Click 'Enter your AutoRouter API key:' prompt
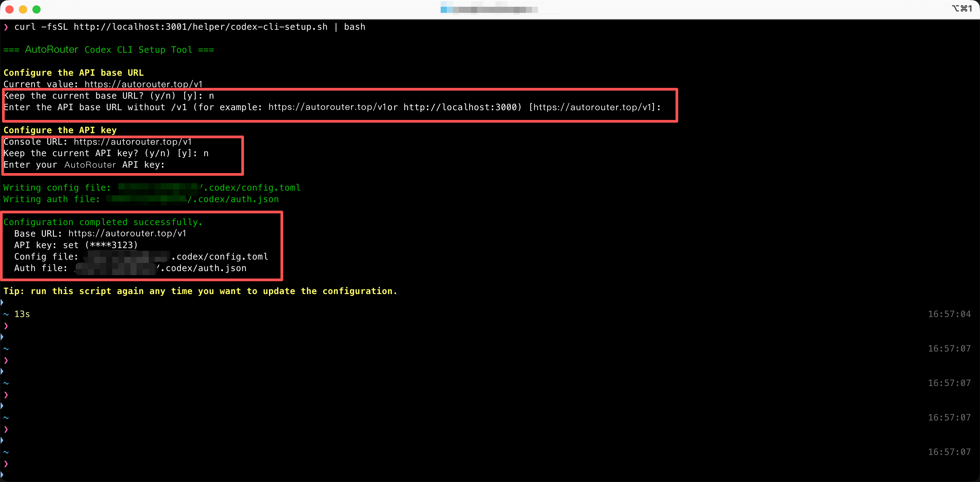This screenshot has width=980, height=482. (84, 165)
